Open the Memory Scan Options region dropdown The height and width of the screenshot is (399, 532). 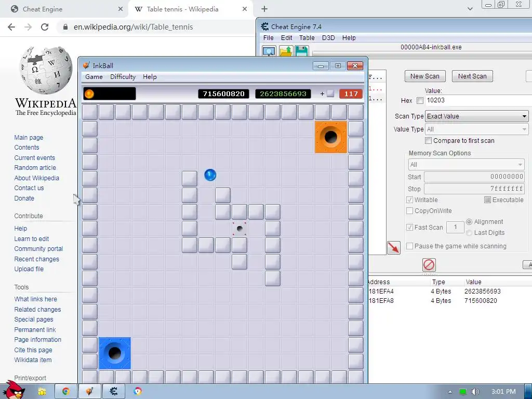point(466,165)
